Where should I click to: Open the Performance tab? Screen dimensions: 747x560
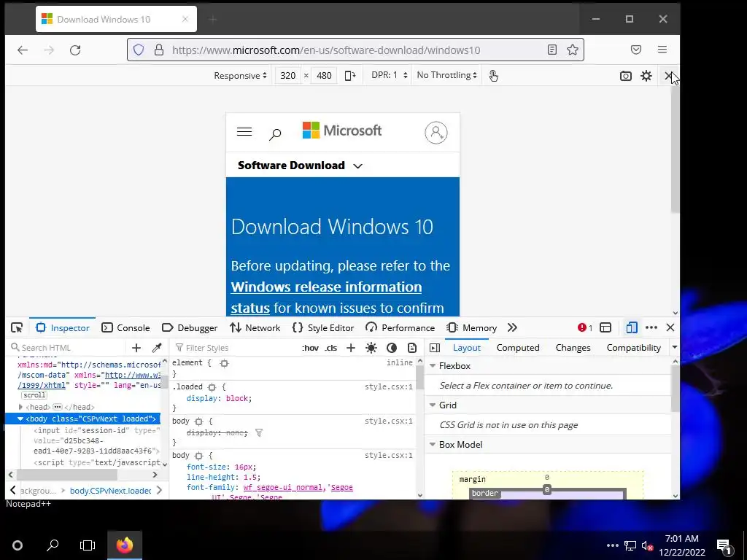coord(400,327)
